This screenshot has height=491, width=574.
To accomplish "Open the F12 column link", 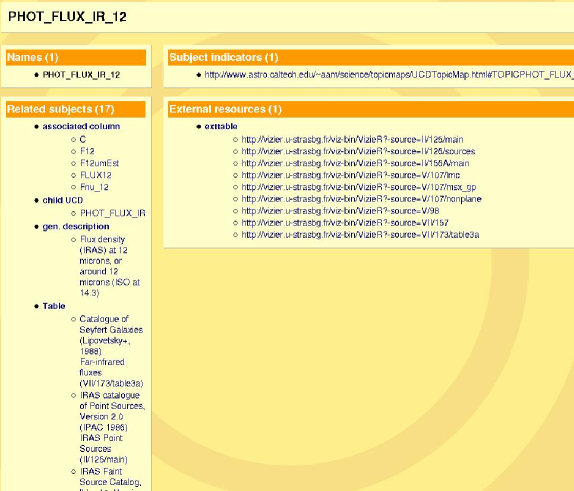I will (87, 151).
